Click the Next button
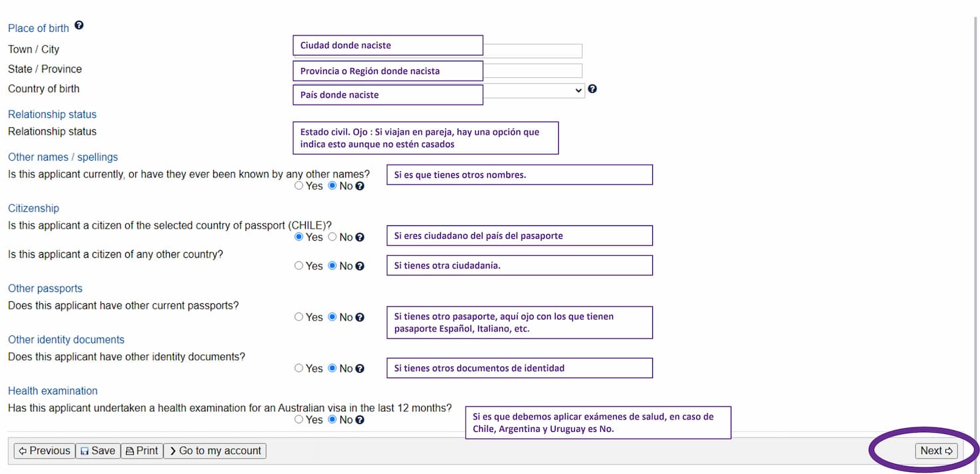The width and height of the screenshot is (980, 474). pos(937,451)
